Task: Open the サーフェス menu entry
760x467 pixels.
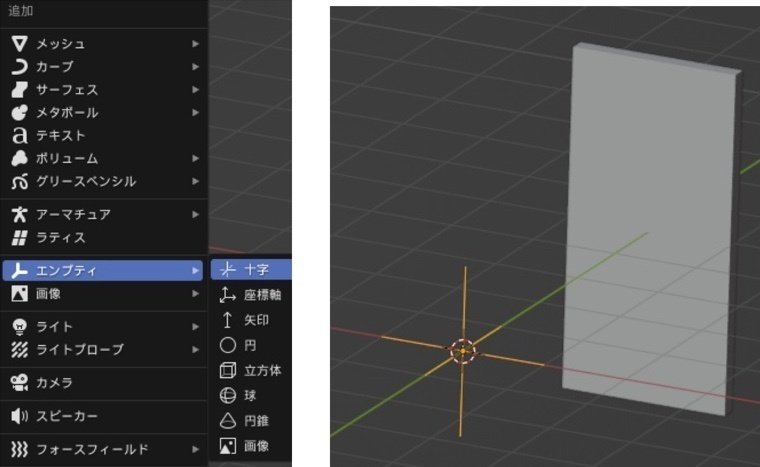Action: tap(104, 90)
